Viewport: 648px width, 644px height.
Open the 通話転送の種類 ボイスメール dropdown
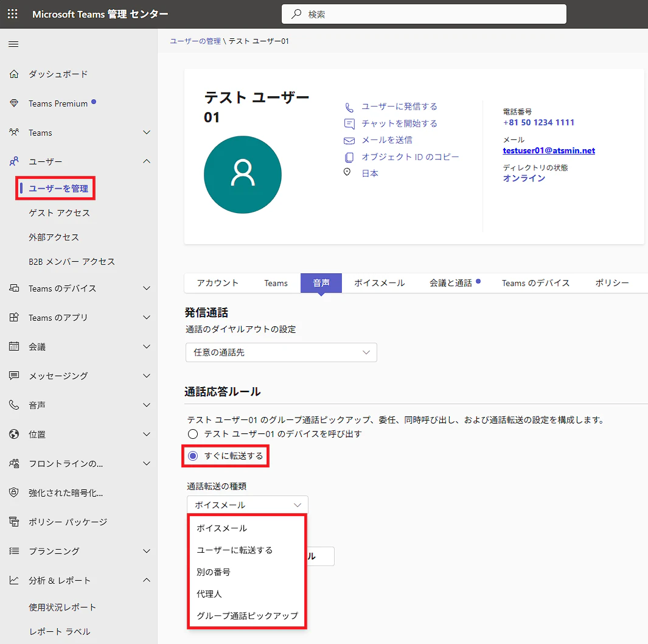click(247, 505)
